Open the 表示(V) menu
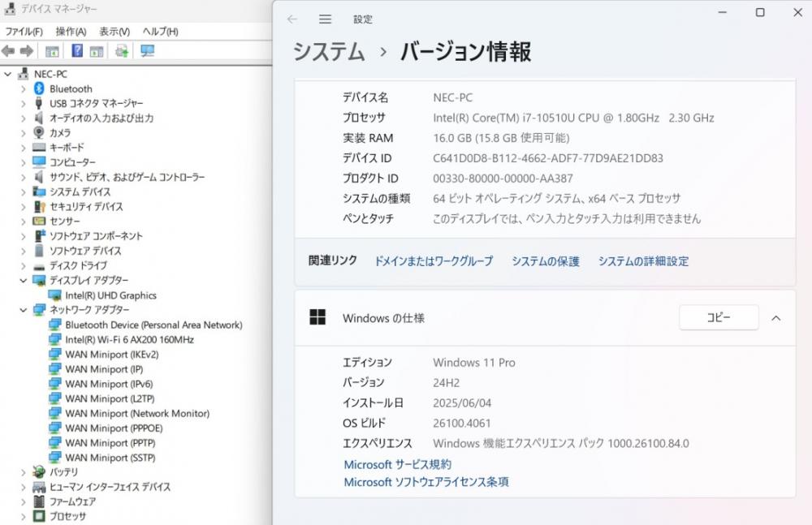 [x=114, y=32]
